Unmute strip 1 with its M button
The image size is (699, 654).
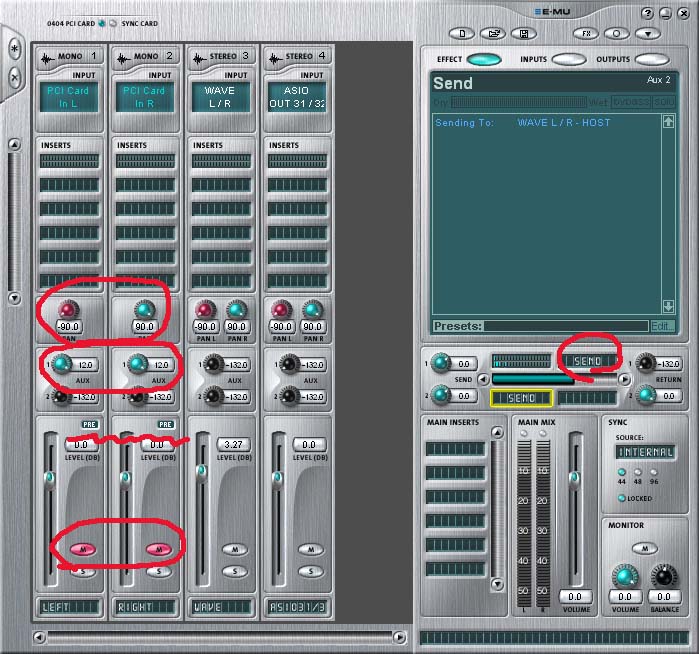[x=83, y=549]
